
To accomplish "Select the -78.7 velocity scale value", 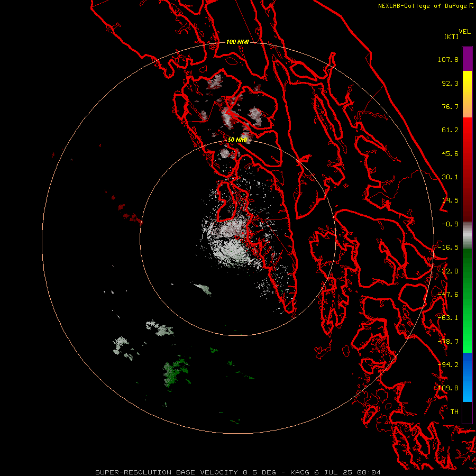I will pyautogui.click(x=448, y=342).
